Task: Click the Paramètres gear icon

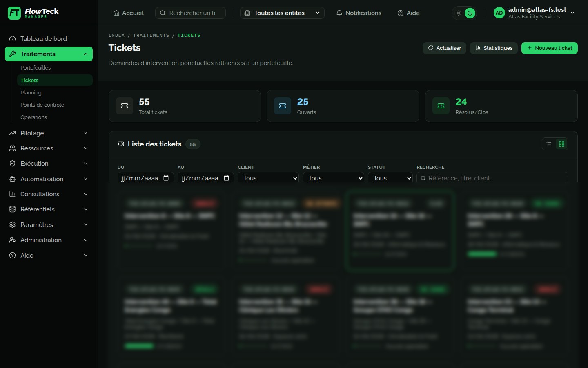Action: point(13,225)
